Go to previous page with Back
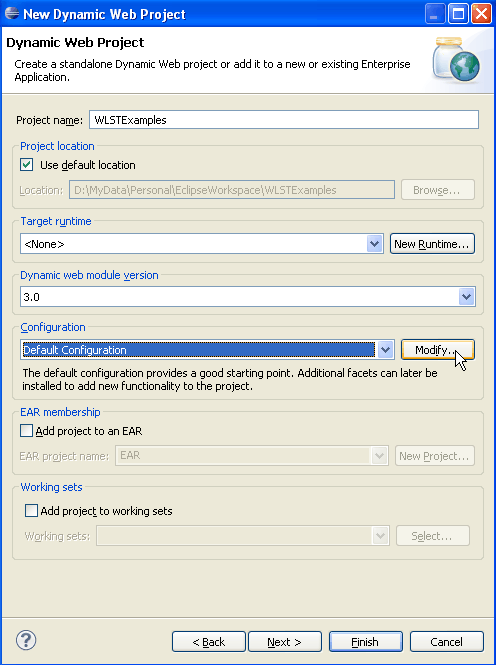 pos(209,642)
